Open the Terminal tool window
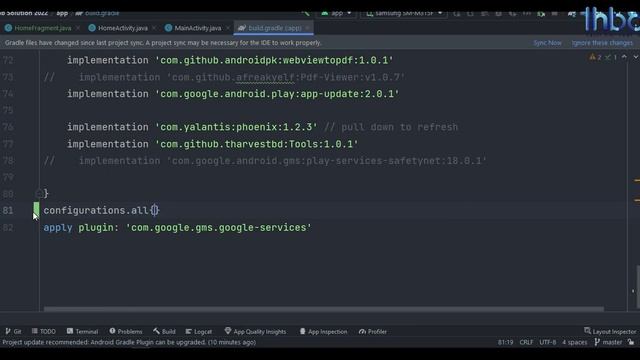 pos(82,331)
